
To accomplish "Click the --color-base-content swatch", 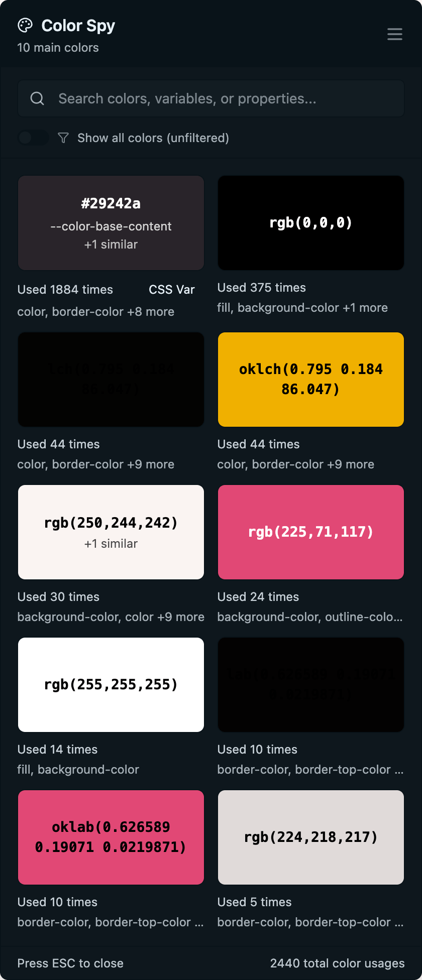I will (x=111, y=223).
